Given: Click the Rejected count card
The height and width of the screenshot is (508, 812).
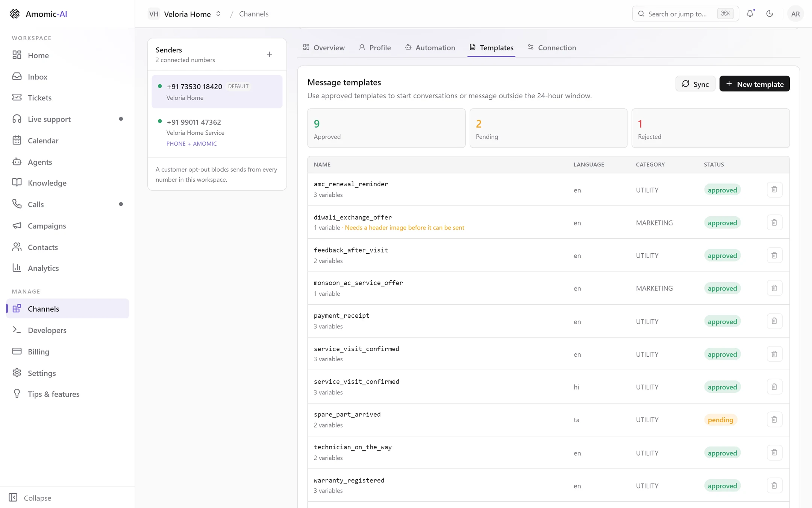Looking at the screenshot, I should 710,128.
